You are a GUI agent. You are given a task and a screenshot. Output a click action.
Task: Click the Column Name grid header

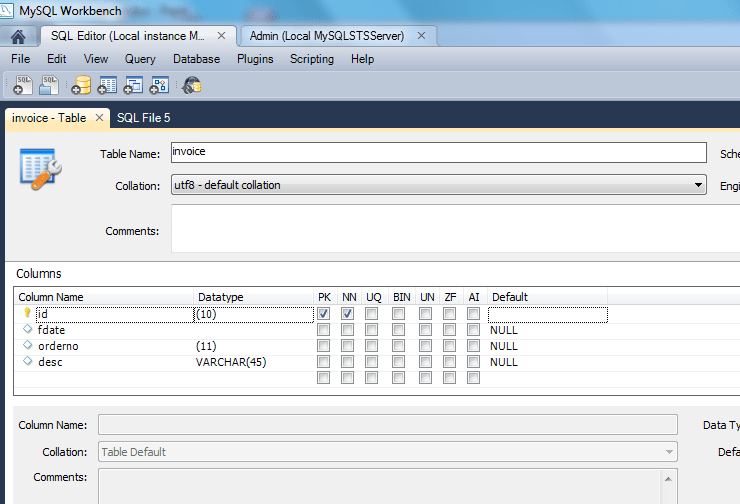click(104, 297)
